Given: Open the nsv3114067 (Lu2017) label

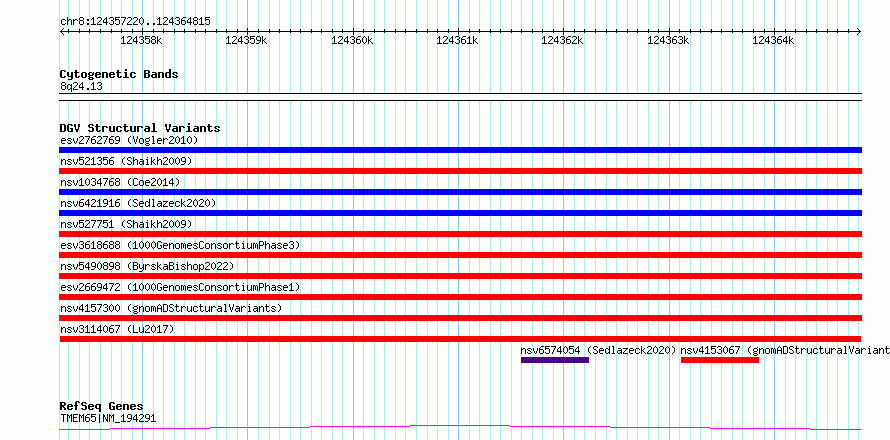Looking at the screenshot, I should pyautogui.click(x=117, y=329).
